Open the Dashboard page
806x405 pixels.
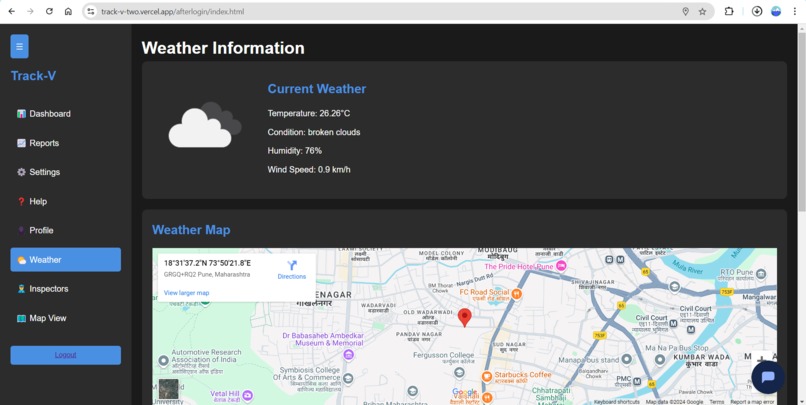pos(66,114)
